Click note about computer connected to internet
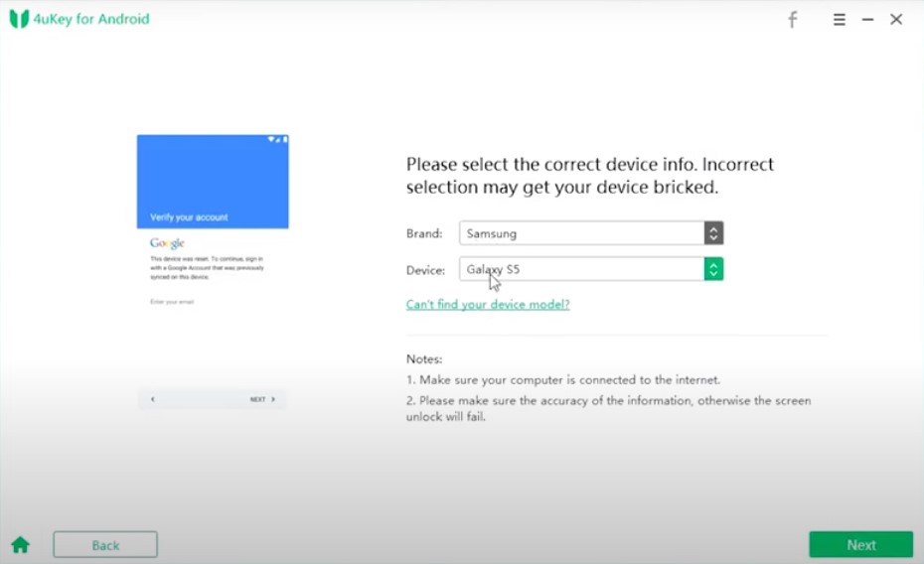Screen dimensions: 924x564 pyautogui.click(x=563, y=379)
